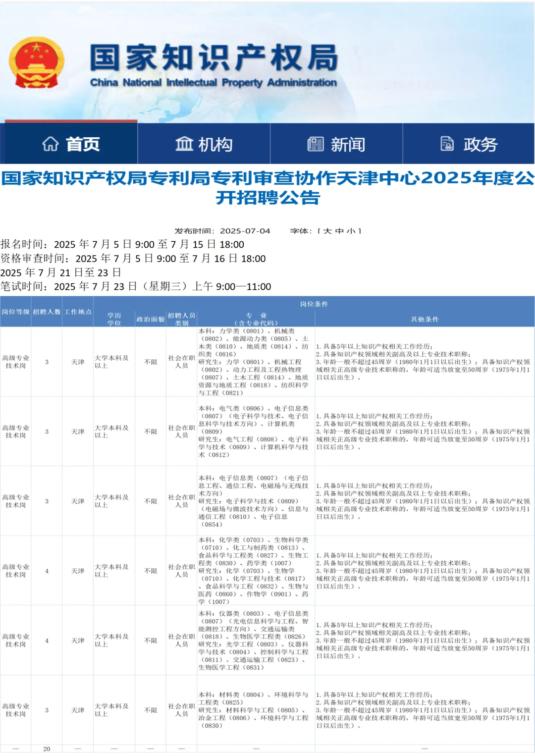The height and width of the screenshot is (756, 535).
Task: Click other-conditions cell in the 力学类 row
Action: 425,362
